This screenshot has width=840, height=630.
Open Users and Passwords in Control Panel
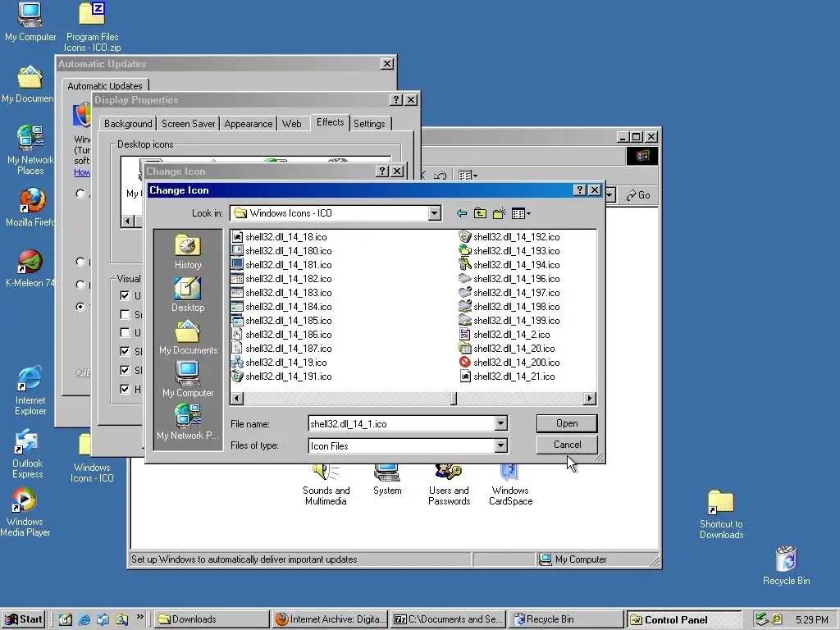coord(449,485)
